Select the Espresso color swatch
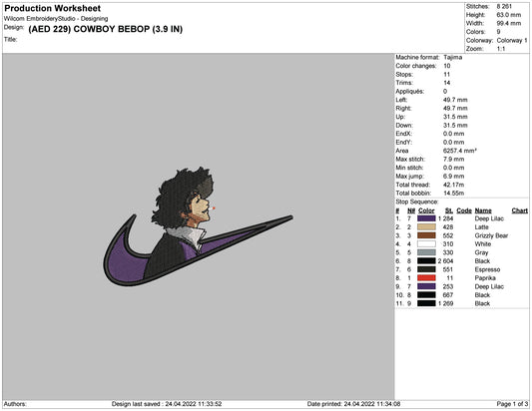The height and width of the screenshot is (411, 532). [426, 269]
